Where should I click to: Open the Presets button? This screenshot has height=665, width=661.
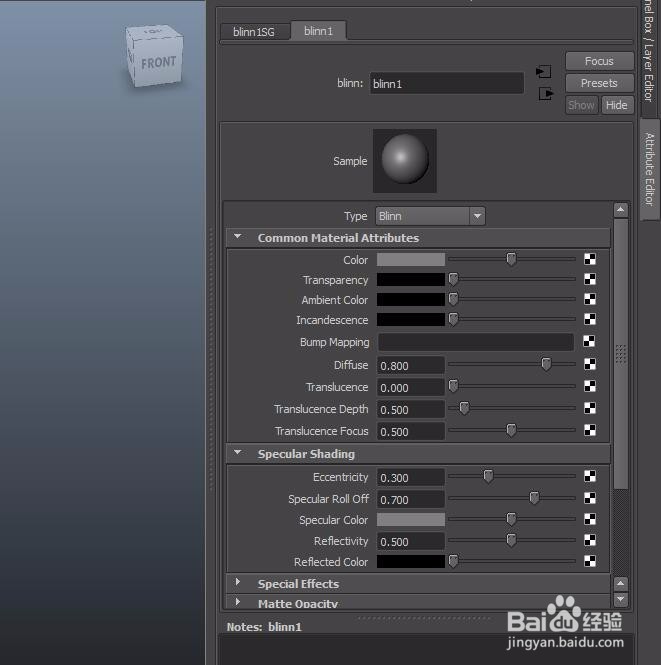point(599,83)
